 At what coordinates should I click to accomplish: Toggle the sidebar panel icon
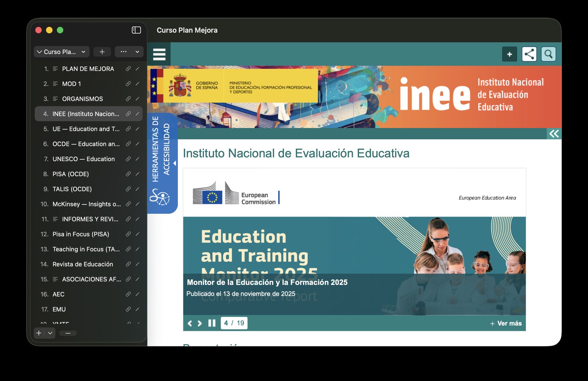[136, 30]
